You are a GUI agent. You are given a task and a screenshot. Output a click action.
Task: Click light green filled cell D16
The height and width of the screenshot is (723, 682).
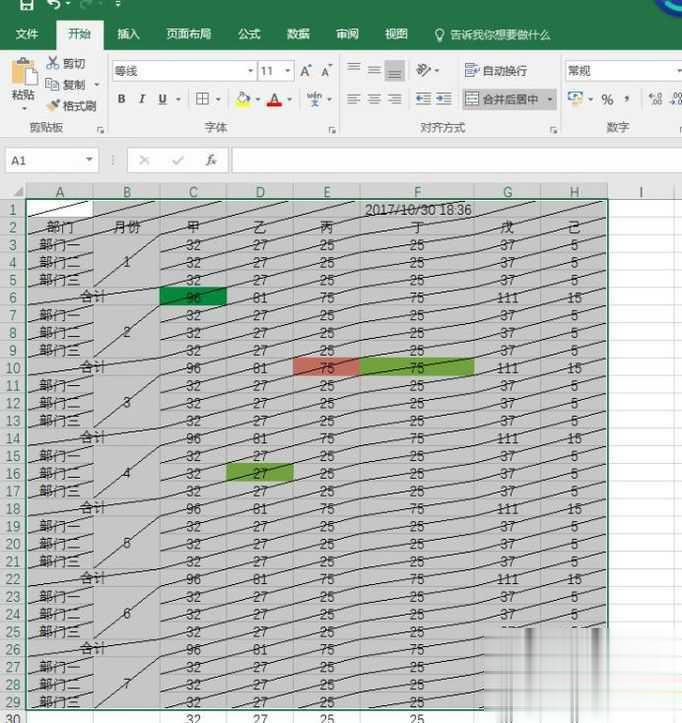(260, 473)
